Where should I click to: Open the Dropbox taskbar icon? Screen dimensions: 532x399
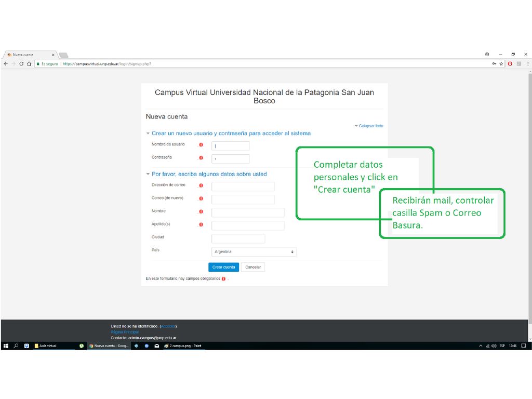(26, 346)
